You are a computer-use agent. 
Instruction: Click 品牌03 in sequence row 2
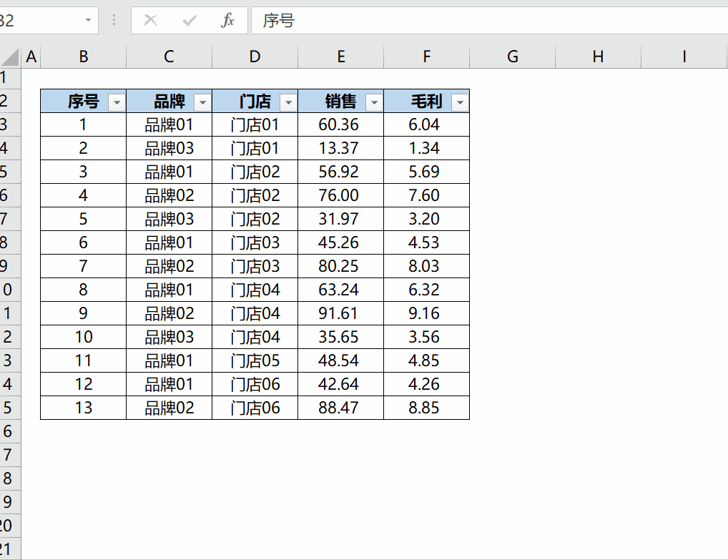click(x=169, y=148)
